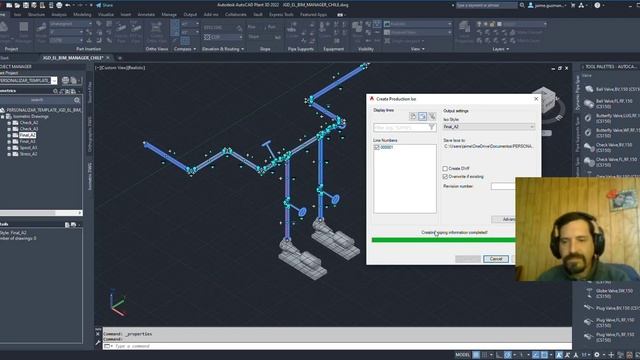Click the Help question mark icon

click(x=597, y=5)
